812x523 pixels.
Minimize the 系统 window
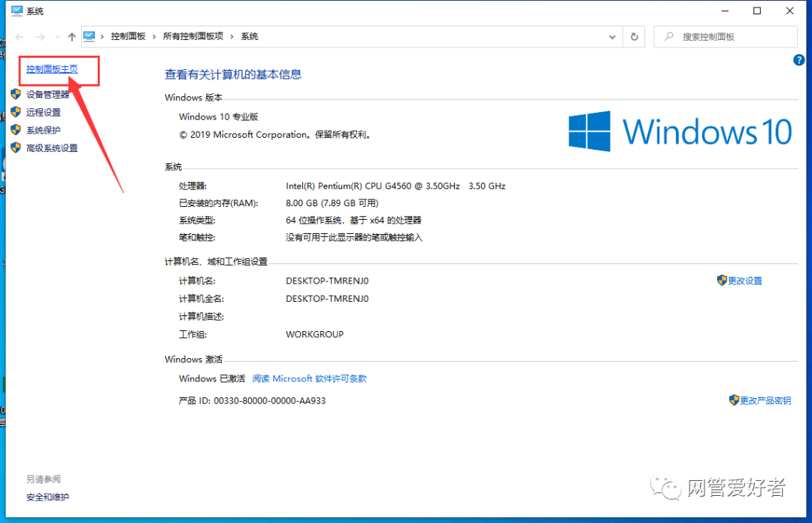[x=725, y=11]
